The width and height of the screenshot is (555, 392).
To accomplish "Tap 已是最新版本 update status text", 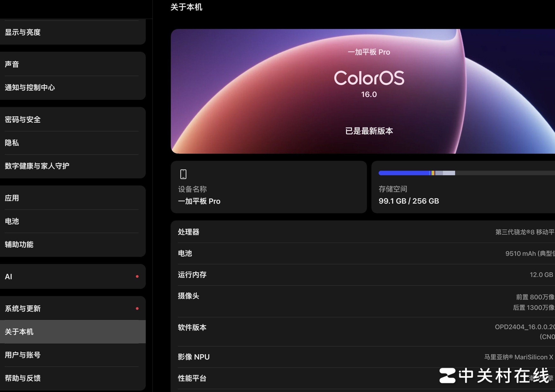I will click(x=369, y=131).
